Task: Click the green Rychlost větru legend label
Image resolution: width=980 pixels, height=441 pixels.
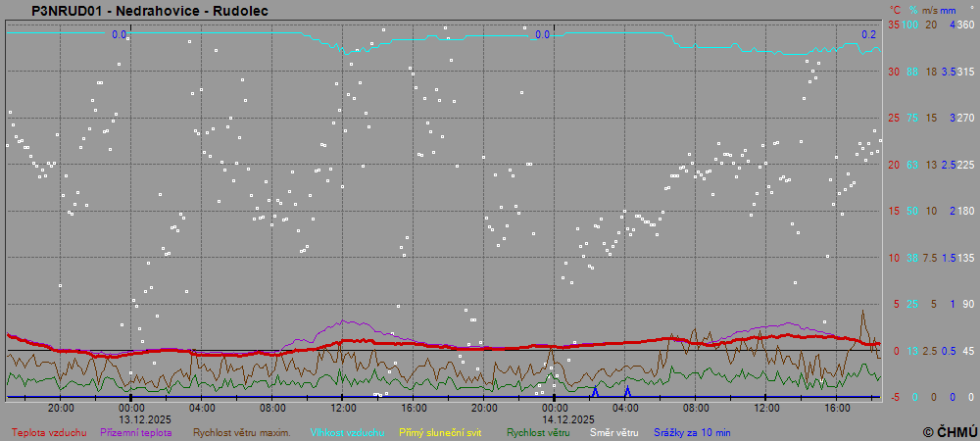Action: (538, 432)
